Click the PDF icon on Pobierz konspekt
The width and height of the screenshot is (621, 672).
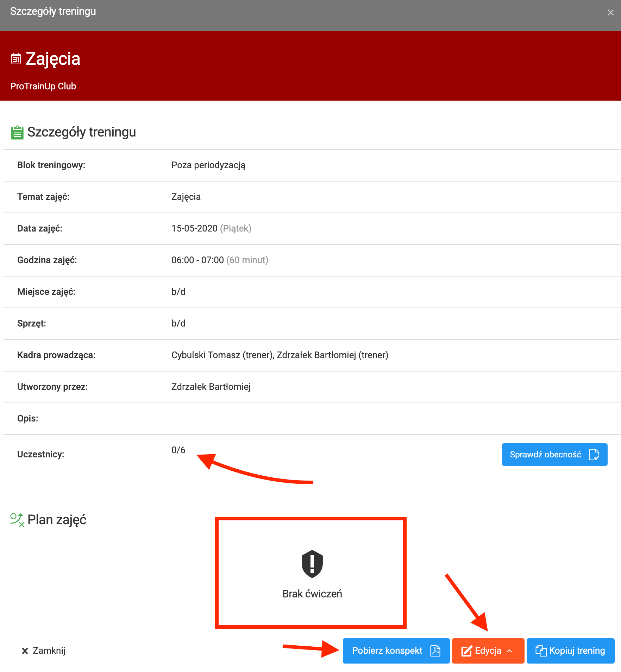point(435,651)
